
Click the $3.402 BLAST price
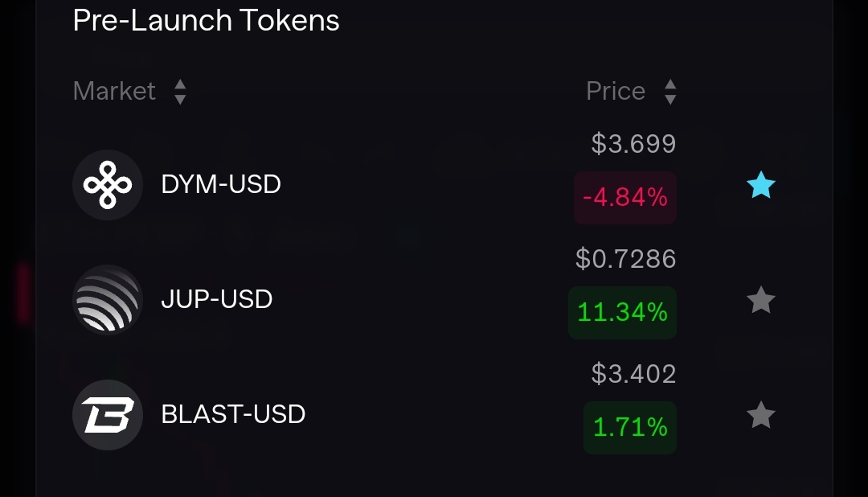(634, 374)
